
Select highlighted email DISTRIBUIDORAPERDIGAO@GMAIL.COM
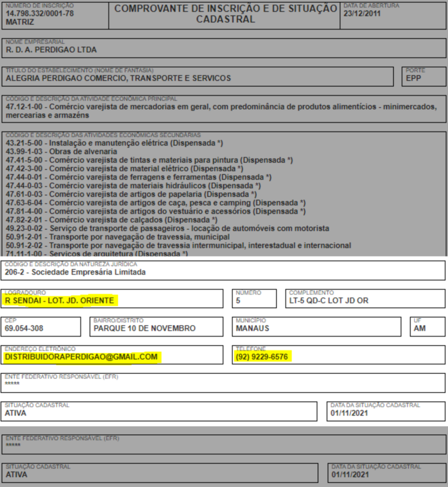pos(81,357)
